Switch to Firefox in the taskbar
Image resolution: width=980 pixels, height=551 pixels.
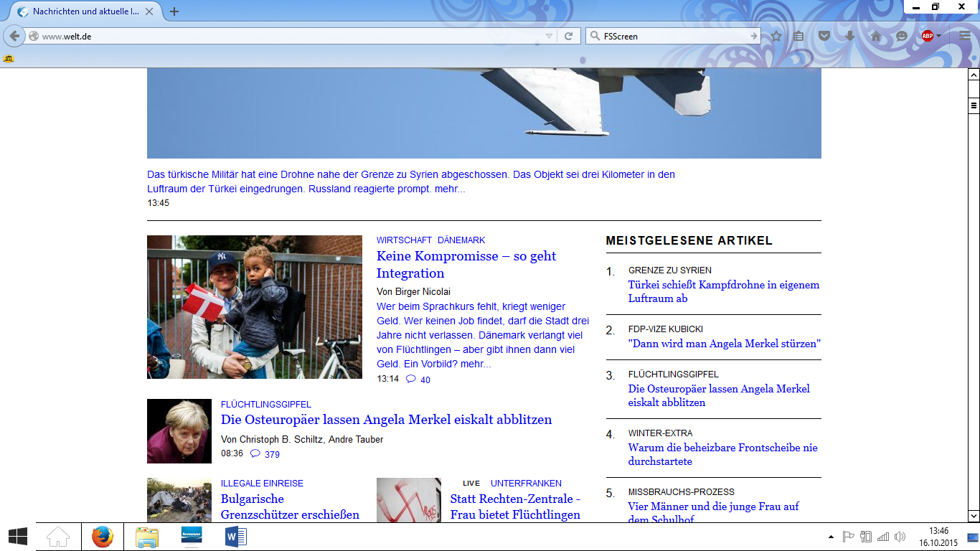click(x=103, y=537)
